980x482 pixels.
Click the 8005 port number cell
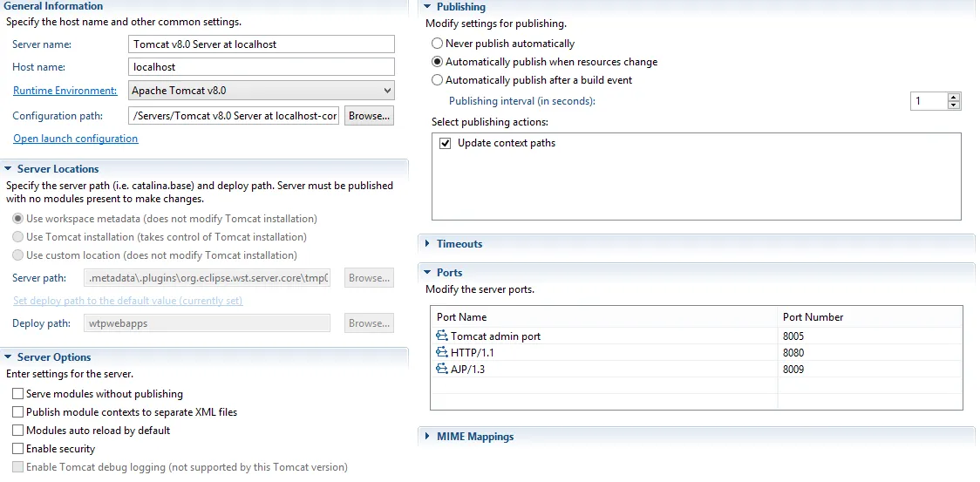[x=870, y=336]
